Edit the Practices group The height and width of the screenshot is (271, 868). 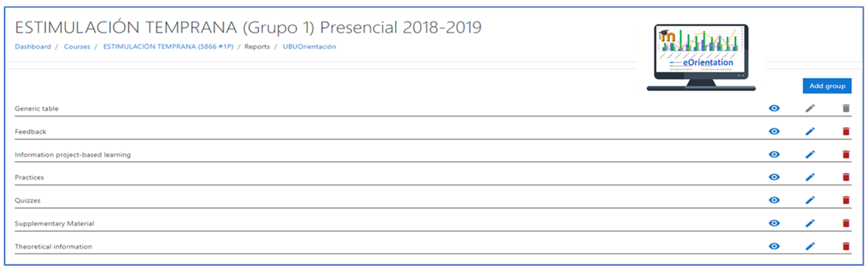pos(810,177)
